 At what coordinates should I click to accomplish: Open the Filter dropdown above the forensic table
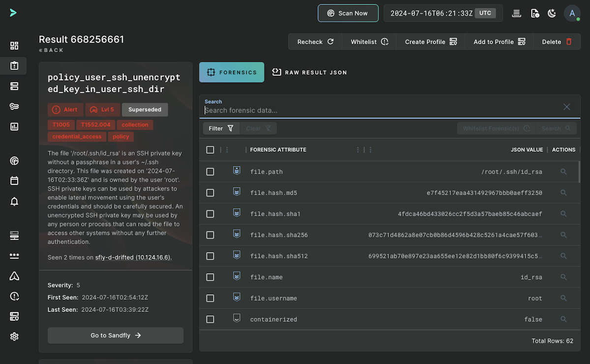pyautogui.click(x=221, y=128)
